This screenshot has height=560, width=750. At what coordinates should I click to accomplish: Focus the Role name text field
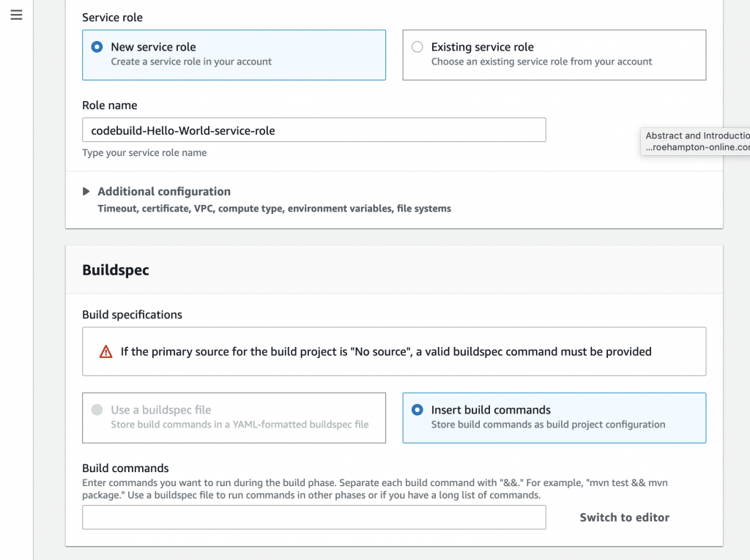click(313, 130)
